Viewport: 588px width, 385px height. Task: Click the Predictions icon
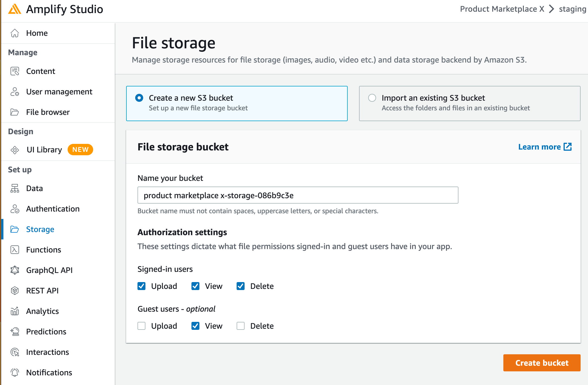click(x=15, y=332)
